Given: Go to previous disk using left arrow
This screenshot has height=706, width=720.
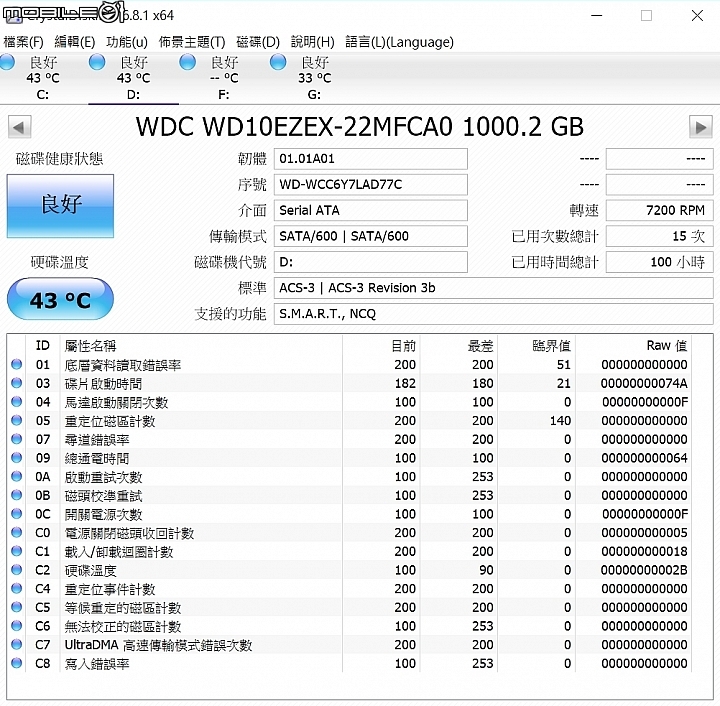Looking at the screenshot, I should tap(20, 127).
